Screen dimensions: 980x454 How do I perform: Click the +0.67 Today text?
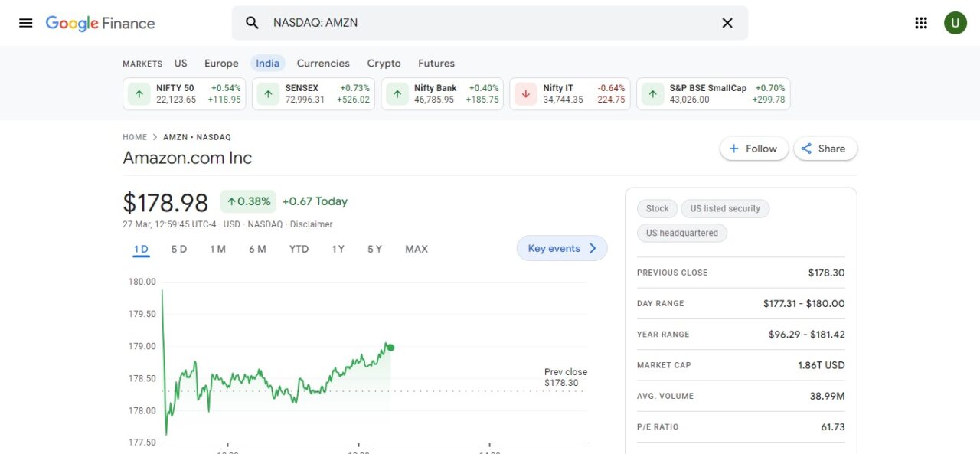coord(315,201)
